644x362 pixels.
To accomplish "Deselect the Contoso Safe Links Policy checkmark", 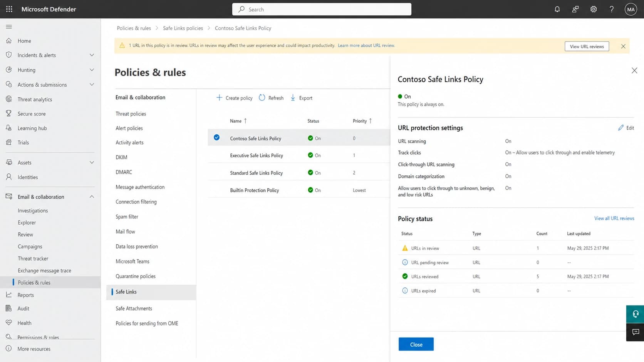I will 217,137.
